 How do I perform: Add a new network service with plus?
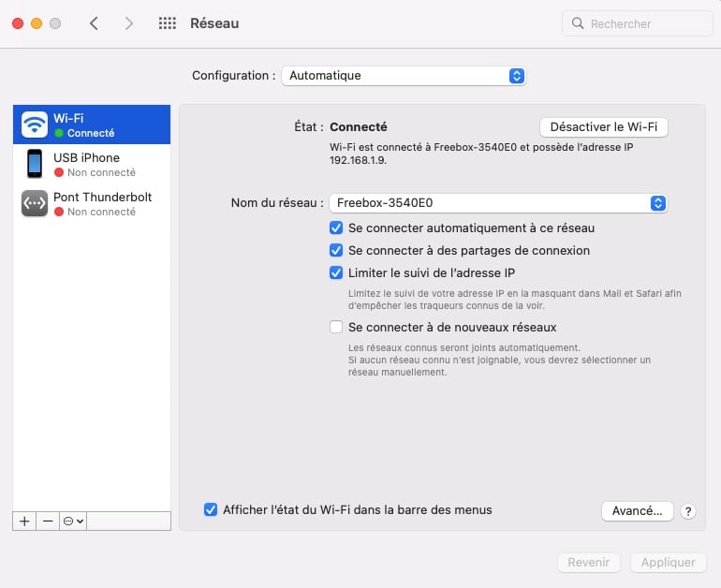click(x=24, y=522)
